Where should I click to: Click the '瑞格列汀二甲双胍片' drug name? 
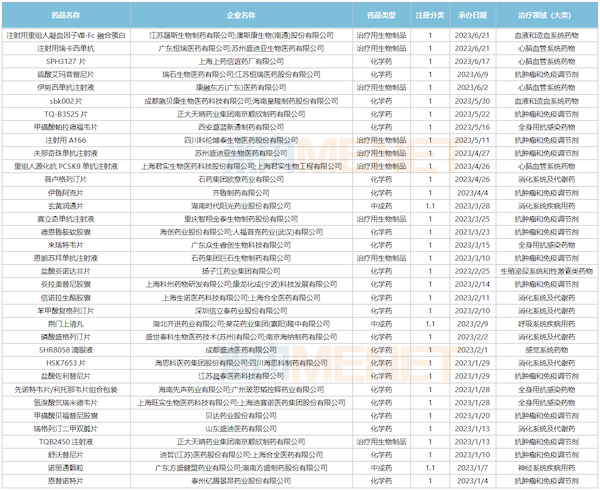66,429
